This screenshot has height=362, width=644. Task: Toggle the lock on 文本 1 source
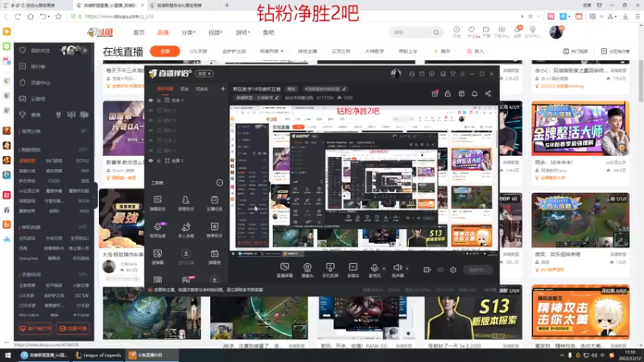click(159, 100)
